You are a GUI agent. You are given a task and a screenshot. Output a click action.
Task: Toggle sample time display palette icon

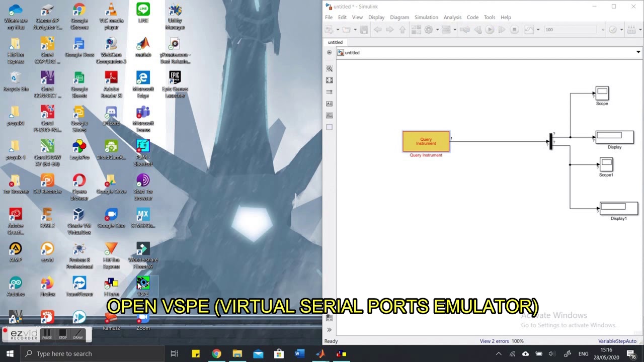point(330,92)
